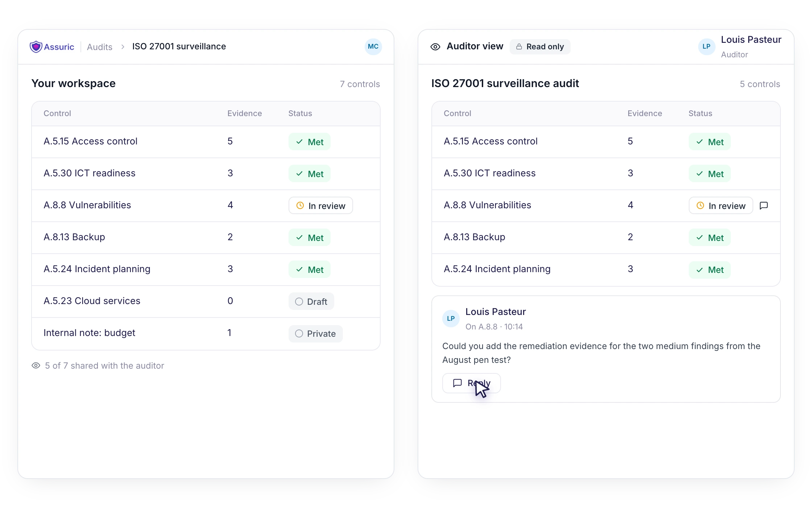Click the '5 controls' count label

coord(760,84)
